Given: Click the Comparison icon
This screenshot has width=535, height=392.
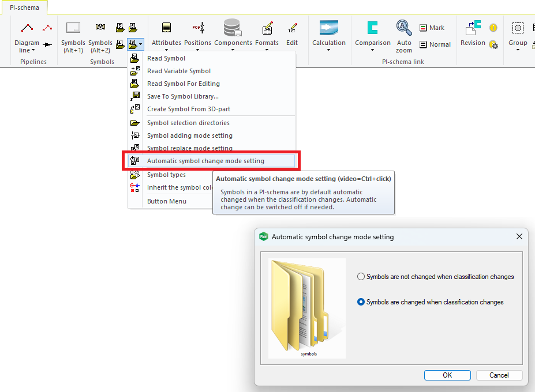Looking at the screenshot, I should click(x=372, y=28).
